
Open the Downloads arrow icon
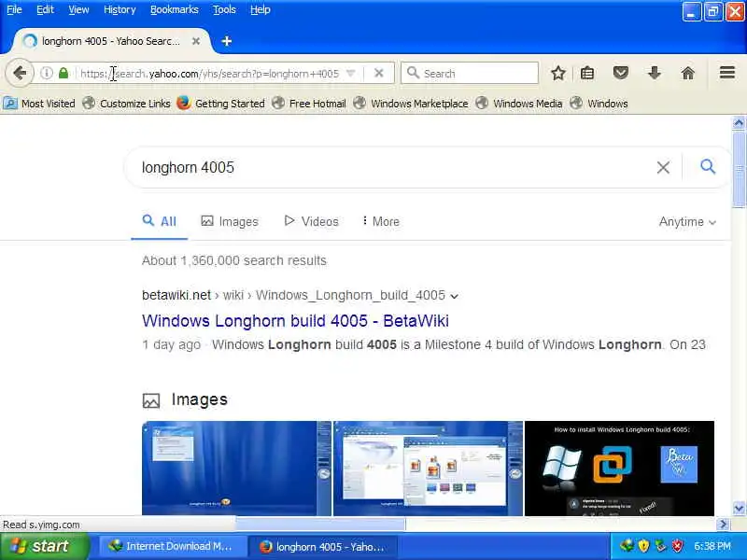(655, 73)
